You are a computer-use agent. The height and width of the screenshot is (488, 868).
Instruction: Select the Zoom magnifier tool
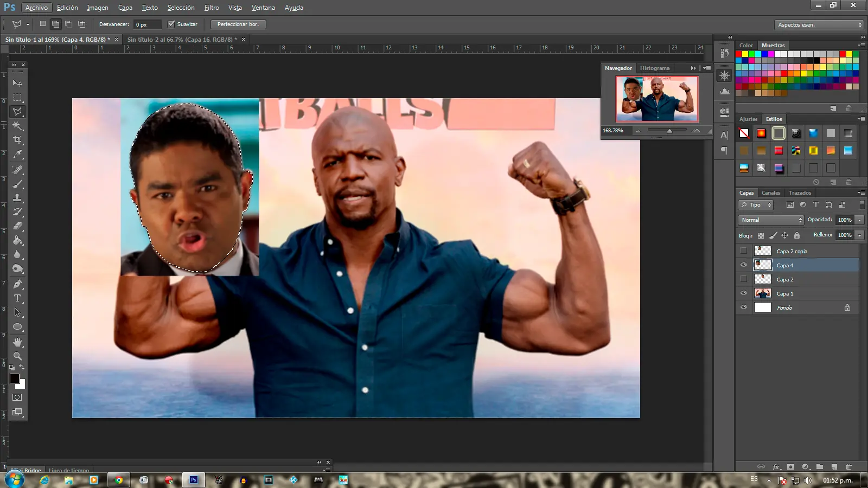(x=17, y=356)
